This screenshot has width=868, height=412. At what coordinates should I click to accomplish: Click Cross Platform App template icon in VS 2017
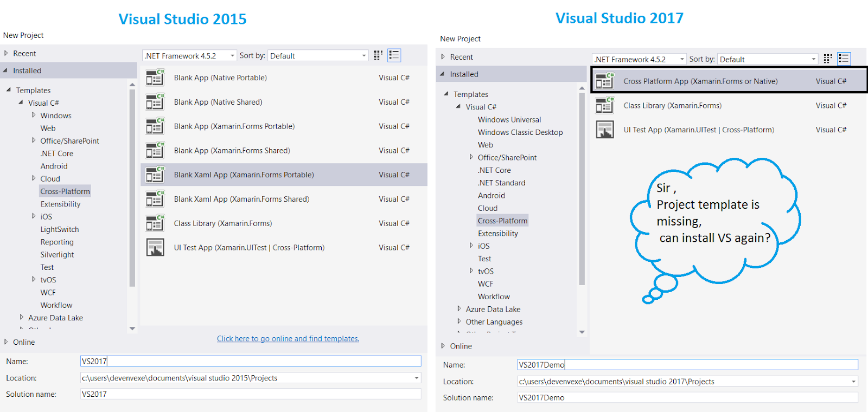[605, 81]
